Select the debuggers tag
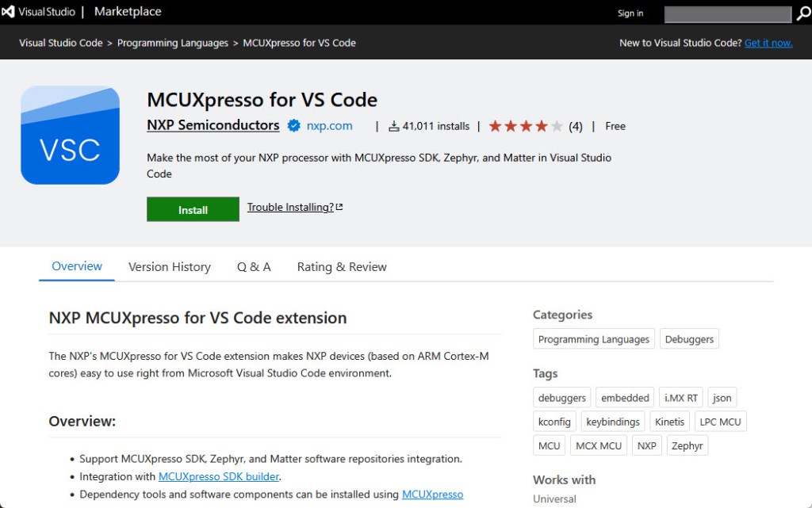The width and height of the screenshot is (812, 508). pyautogui.click(x=561, y=397)
